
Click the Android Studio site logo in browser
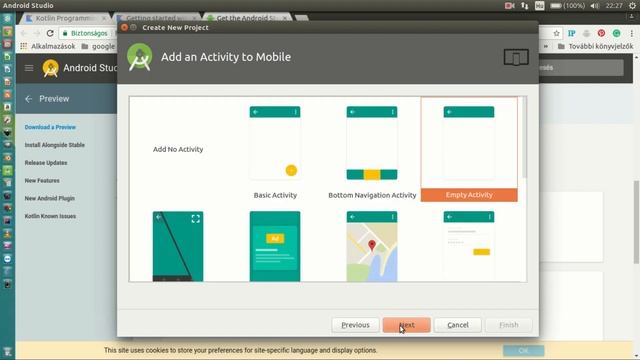[51, 68]
